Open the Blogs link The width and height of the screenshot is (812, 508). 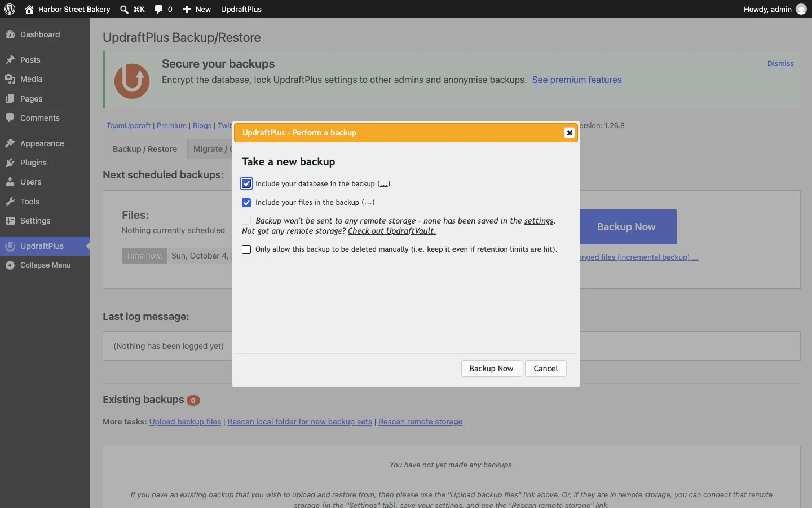coord(202,125)
